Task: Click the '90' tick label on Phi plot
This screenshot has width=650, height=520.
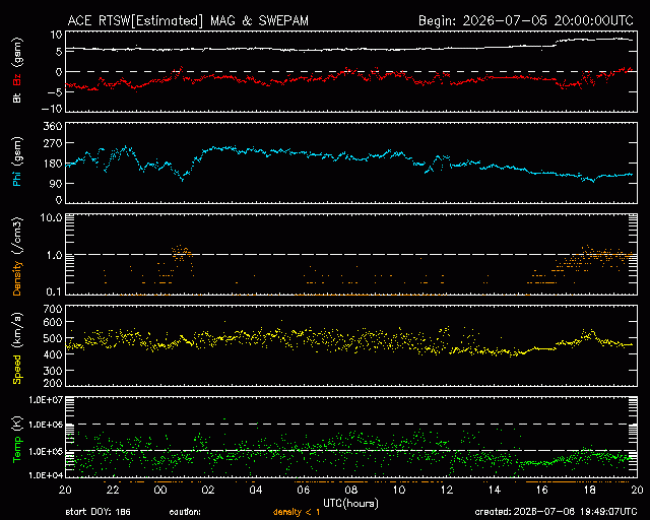Action: 56,184
